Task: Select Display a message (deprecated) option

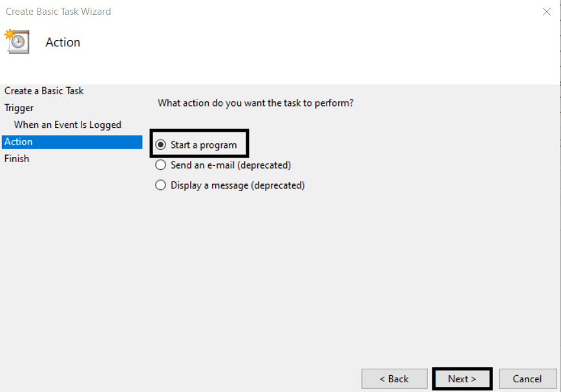Action: [161, 185]
